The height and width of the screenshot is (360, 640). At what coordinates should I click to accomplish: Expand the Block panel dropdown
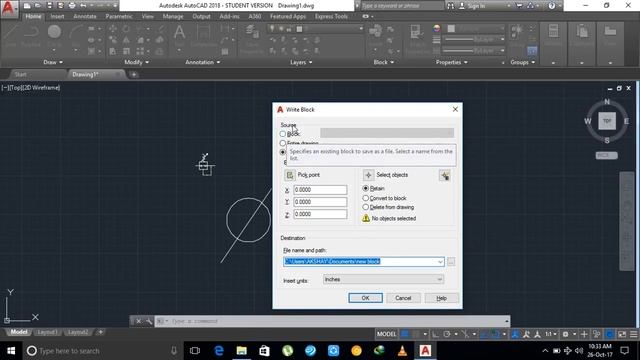coord(384,62)
